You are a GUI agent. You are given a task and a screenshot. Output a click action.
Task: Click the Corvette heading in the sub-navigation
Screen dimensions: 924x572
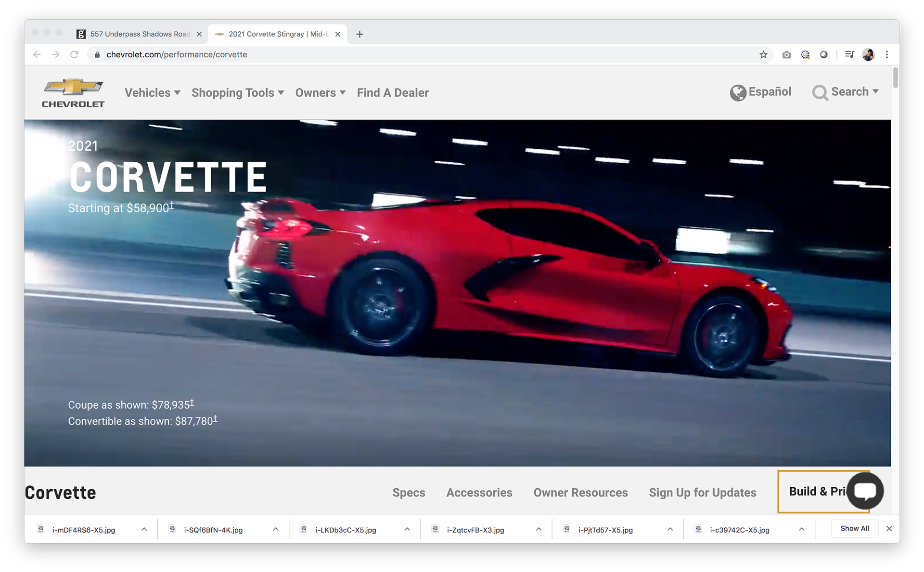(61, 493)
